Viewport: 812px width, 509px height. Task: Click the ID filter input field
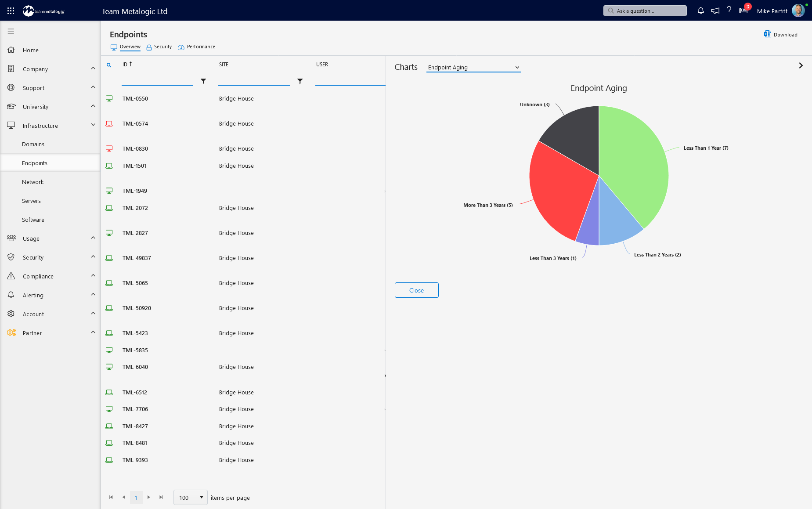click(x=157, y=81)
